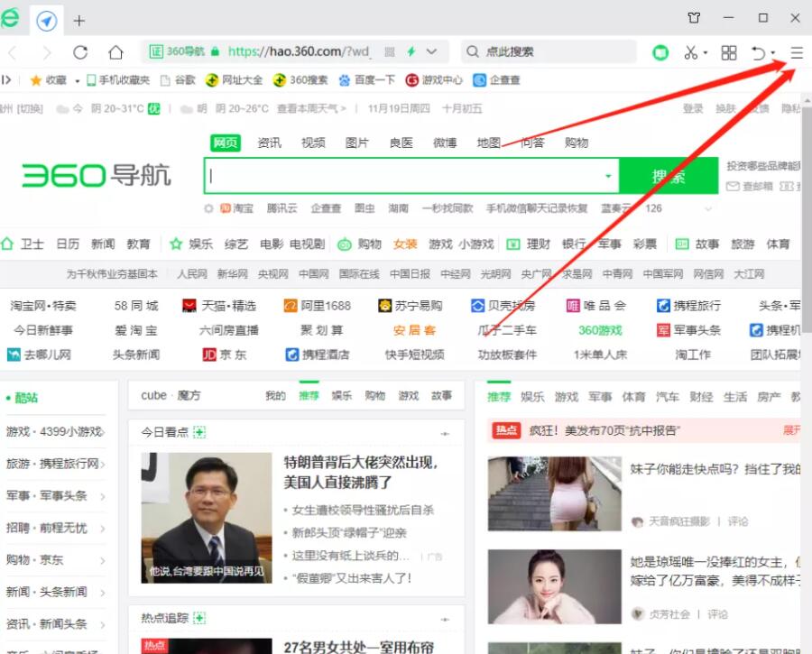Select the 资讯 search category tab
Viewport: 812px width, 654px height.
pos(269,143)
